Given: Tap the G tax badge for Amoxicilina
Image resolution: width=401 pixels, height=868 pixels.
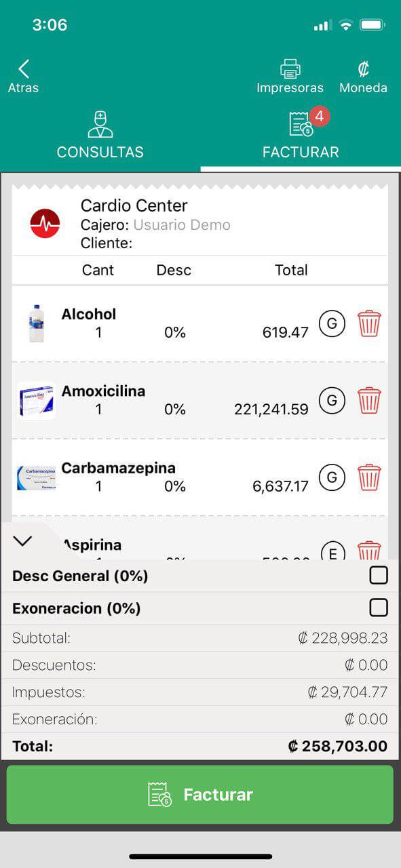Looking at the screenshot, I should 332,400.
